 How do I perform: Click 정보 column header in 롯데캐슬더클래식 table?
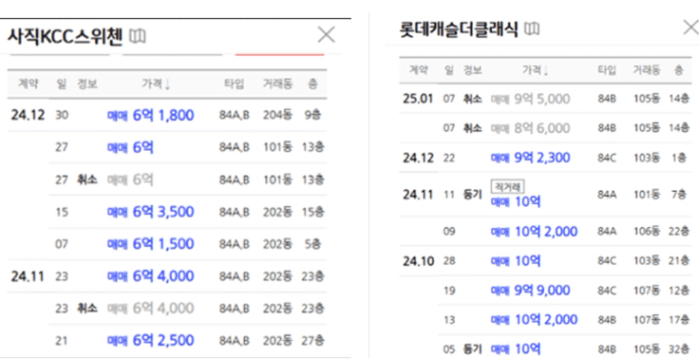point(473,70)
